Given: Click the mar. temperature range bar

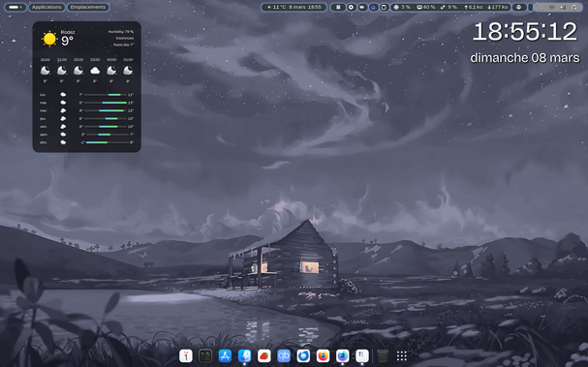Looking at the screenshot, I should [x=106, y=103].
